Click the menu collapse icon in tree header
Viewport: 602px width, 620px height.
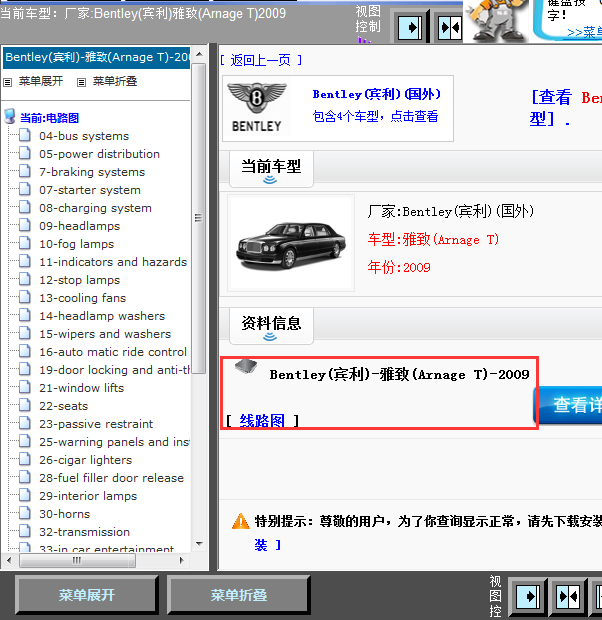pos(81,82)
